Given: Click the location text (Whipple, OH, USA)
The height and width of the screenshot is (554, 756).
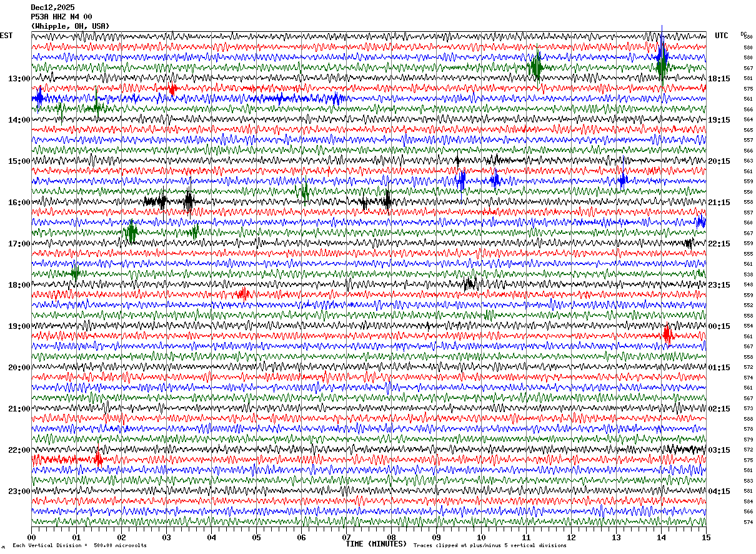Looking at the screenshot, I should click(x=70, y=26).
